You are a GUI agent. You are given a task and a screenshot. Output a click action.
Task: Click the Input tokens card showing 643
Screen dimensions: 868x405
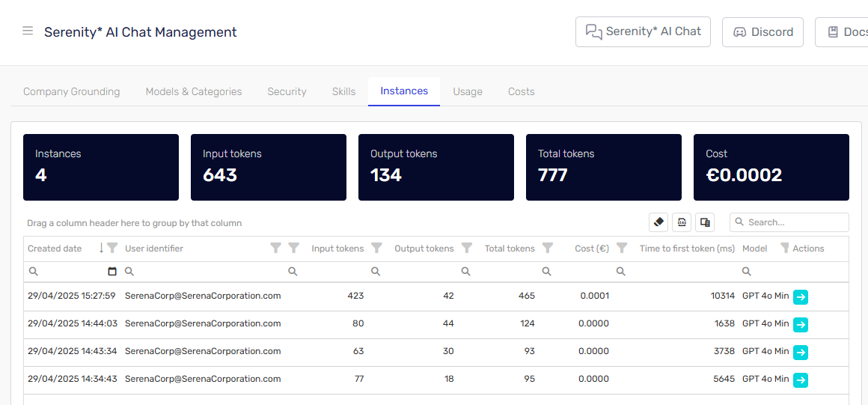[269, 168]
